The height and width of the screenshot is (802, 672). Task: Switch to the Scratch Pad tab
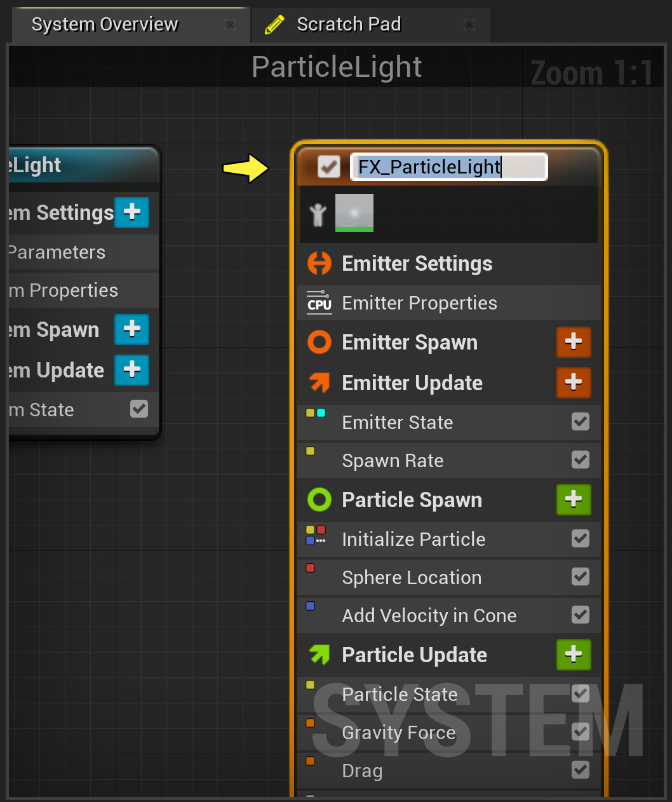349,25
